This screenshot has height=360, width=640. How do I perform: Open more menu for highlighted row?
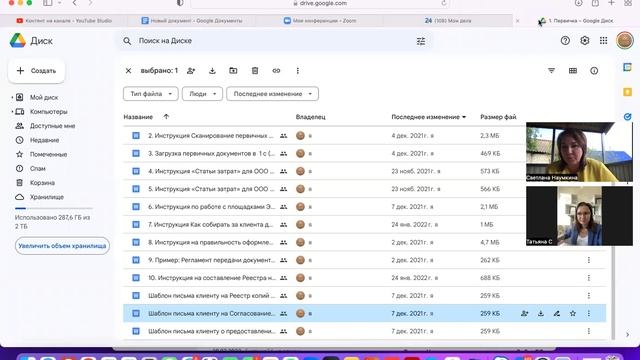(589, 313)
